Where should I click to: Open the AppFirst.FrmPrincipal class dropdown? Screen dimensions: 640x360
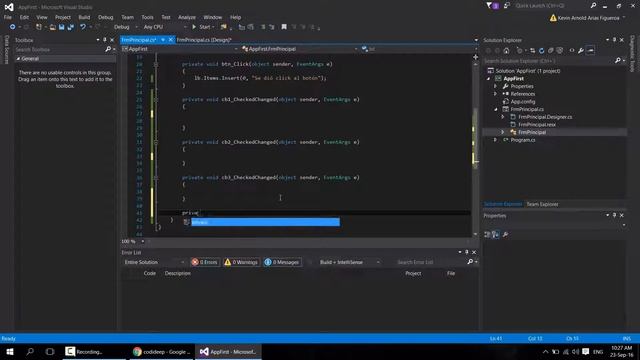299,49
